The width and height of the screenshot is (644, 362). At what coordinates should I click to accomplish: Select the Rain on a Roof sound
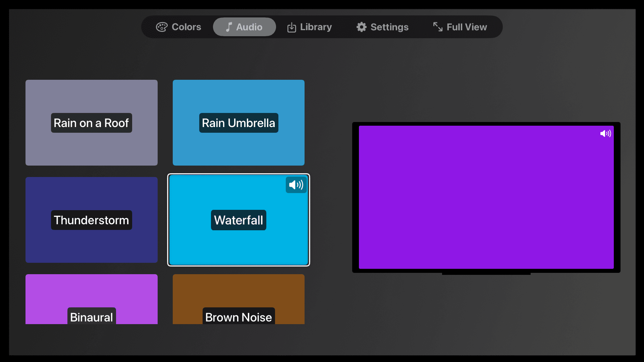coord(91,122)
